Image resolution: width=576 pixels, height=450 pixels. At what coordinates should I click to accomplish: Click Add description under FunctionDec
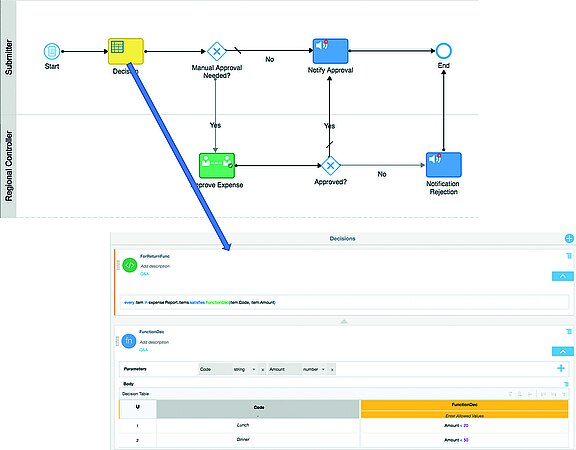point(154,342)
